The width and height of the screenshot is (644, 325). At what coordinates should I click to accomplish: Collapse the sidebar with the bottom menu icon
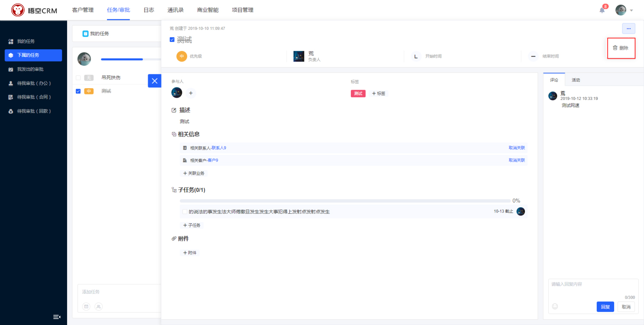(x=57, y=317)
